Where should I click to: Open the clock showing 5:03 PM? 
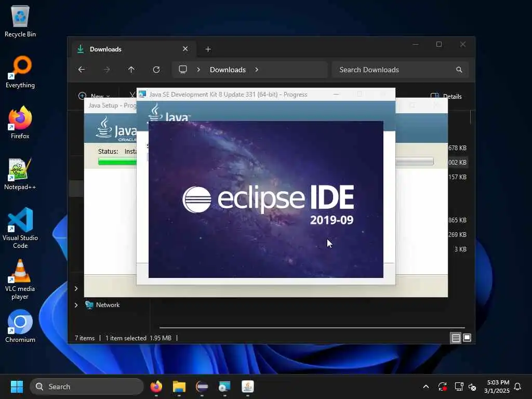pyautogui.click(x=497, y=387)
